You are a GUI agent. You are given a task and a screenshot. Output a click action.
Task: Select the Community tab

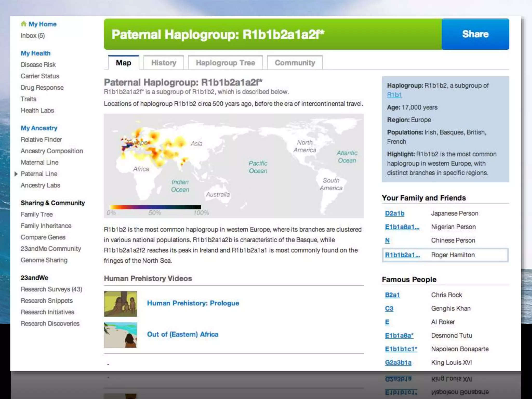pyautogui.click(x=295, y=63)
